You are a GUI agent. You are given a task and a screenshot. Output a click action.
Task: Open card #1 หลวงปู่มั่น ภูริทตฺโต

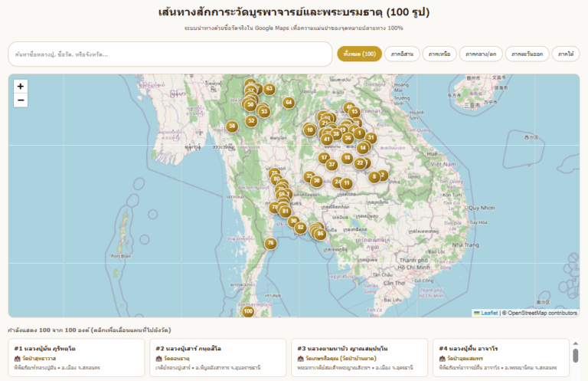click(77, 358)
